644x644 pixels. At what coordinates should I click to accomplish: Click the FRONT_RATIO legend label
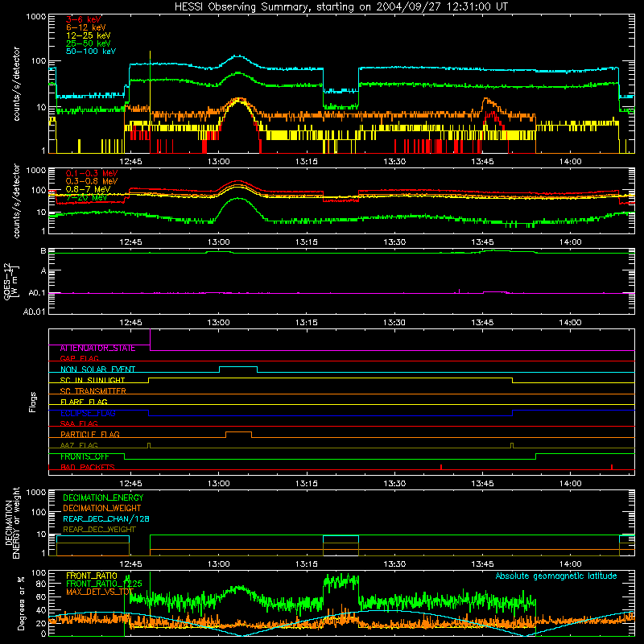[92, 576]
